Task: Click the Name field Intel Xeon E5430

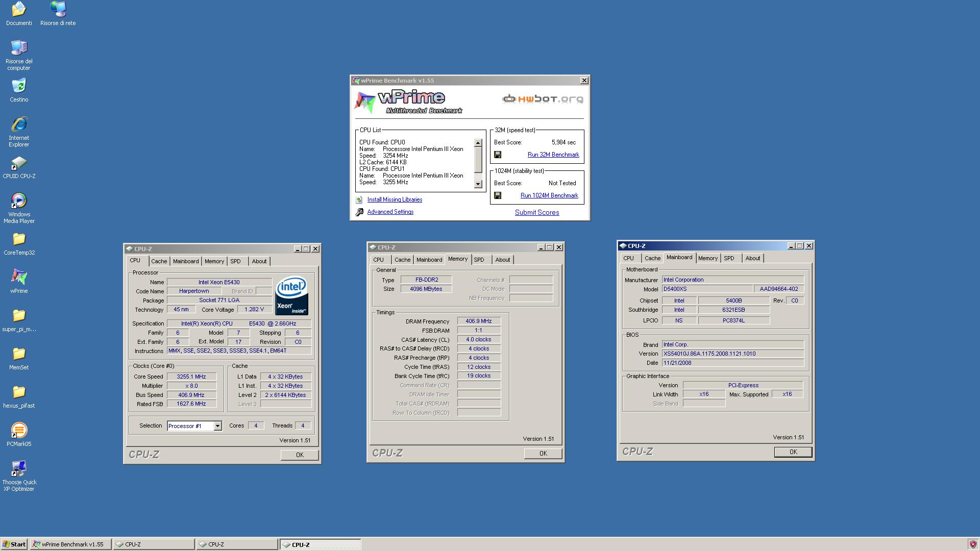Action: pos(219,282)
